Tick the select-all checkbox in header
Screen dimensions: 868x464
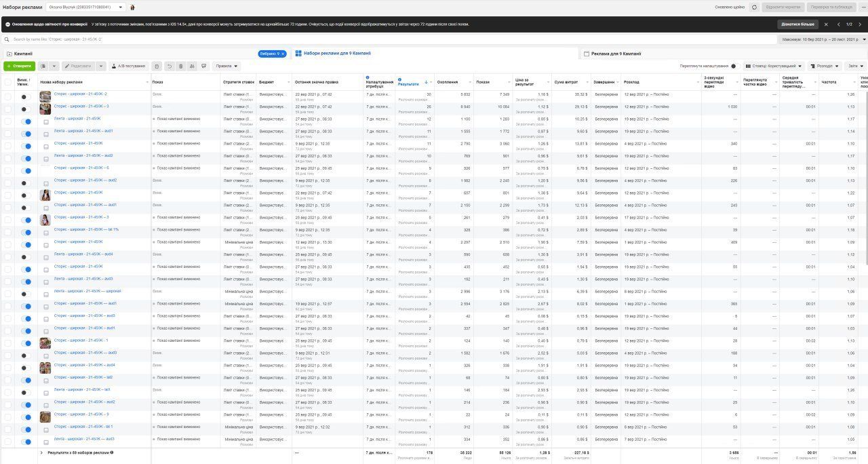tap(7, 82)
